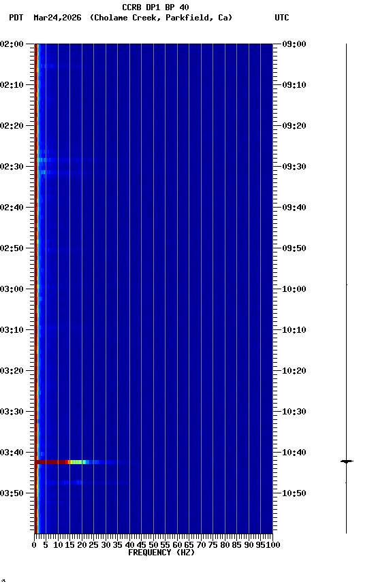376x588 pixels.
Task: Click the PDT time label "03:40"
Action: pos(12,453)
